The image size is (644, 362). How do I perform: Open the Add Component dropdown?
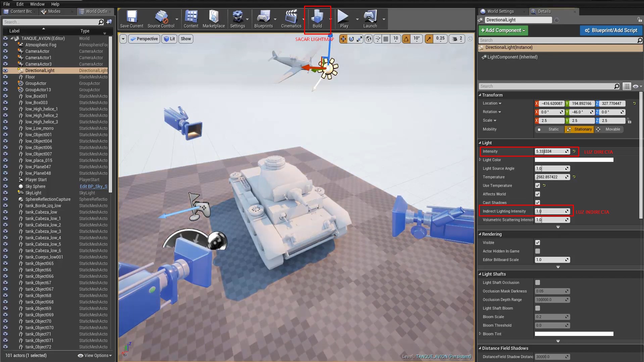point(503,30)
